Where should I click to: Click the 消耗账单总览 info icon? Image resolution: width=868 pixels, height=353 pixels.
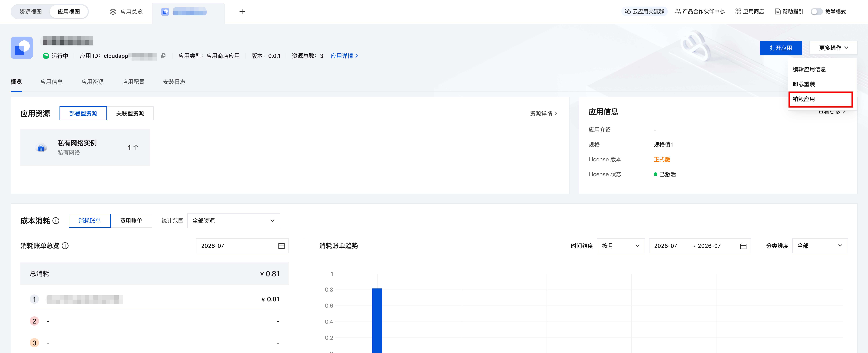pyautogui.click(x=65, y=246)
